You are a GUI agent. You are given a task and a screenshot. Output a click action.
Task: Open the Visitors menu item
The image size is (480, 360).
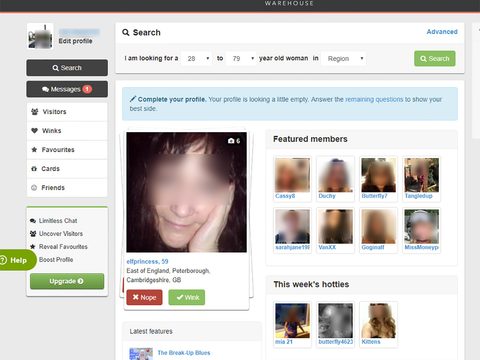[x=67, y=112]
